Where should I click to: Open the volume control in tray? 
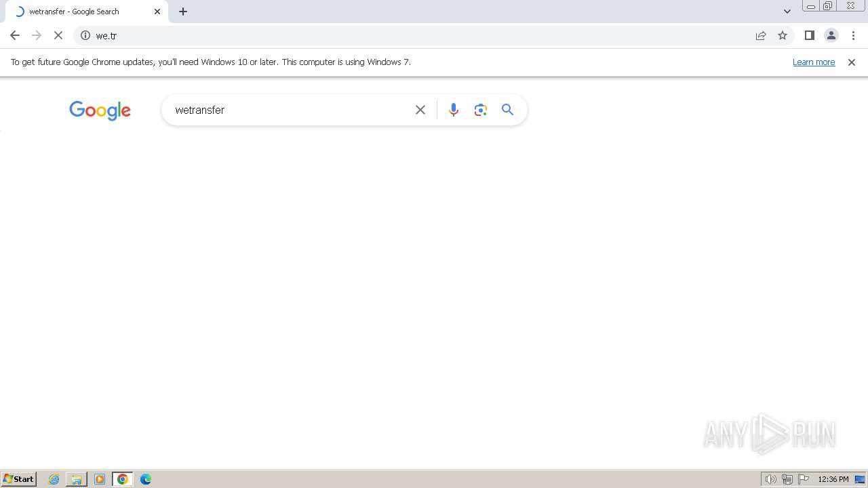click(770, 479)
